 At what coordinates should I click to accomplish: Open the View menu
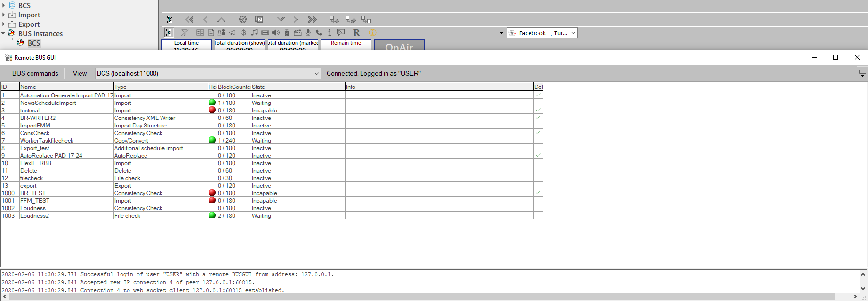(80, 73)
